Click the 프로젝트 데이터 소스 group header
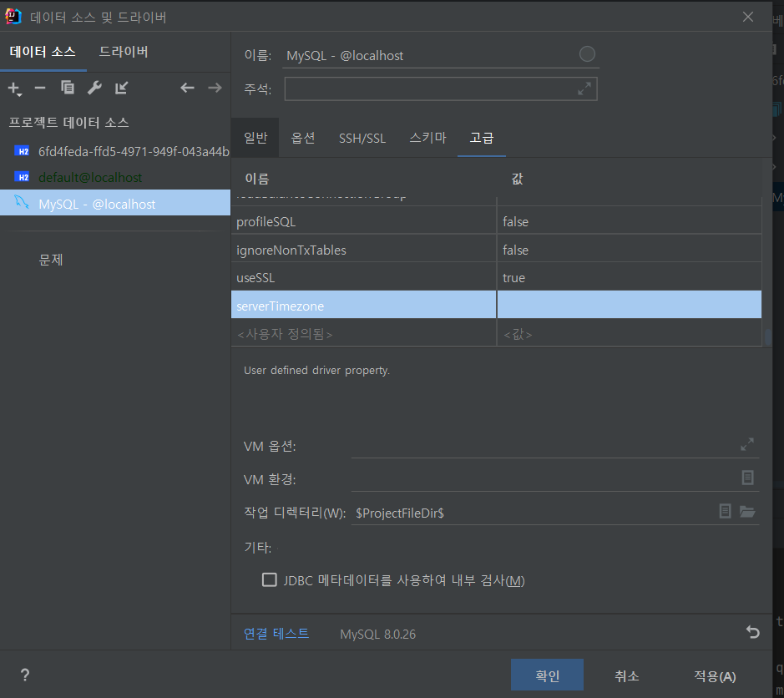The image size is (784, 698). (x=69, y=122)
